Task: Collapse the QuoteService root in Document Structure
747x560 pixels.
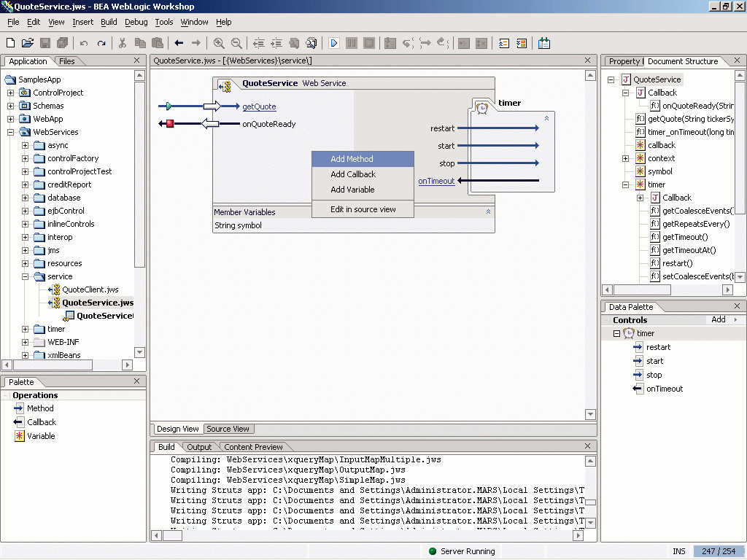Action: point(611,80)
